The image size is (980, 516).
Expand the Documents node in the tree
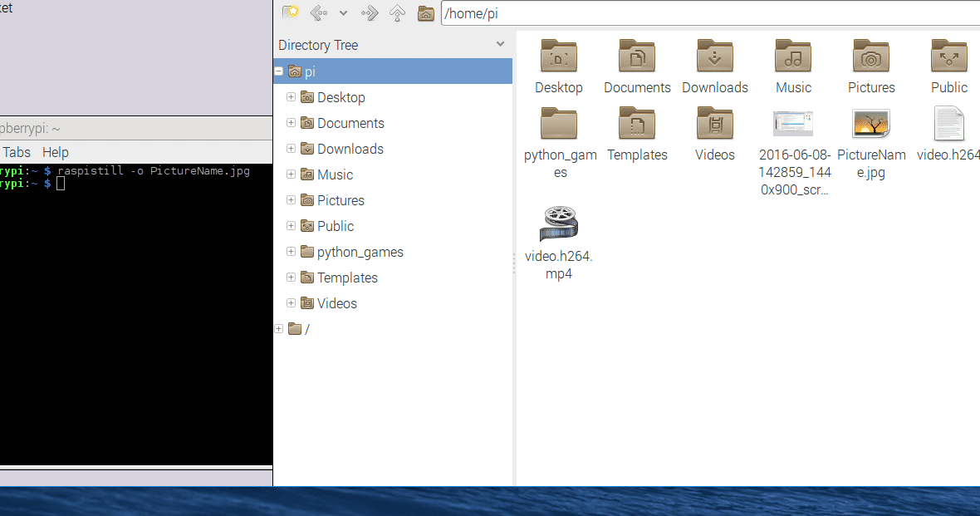(291, 123)
